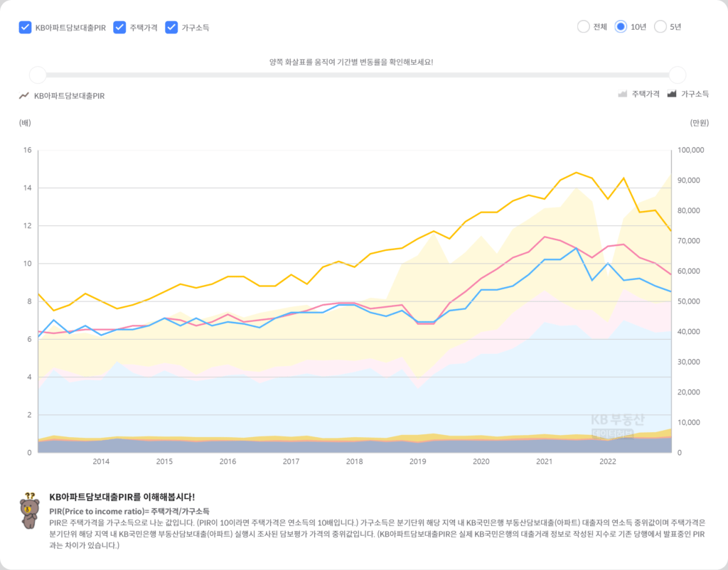Click the (만원) unit label
The width and height of the screenshot is (728, 570).
click(x=700, y=122)
